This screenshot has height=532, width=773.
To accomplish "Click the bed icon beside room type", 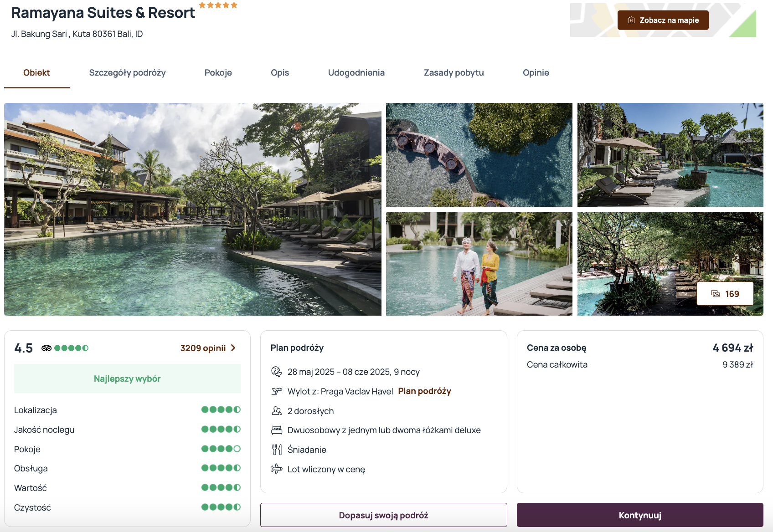I will 277,430.
